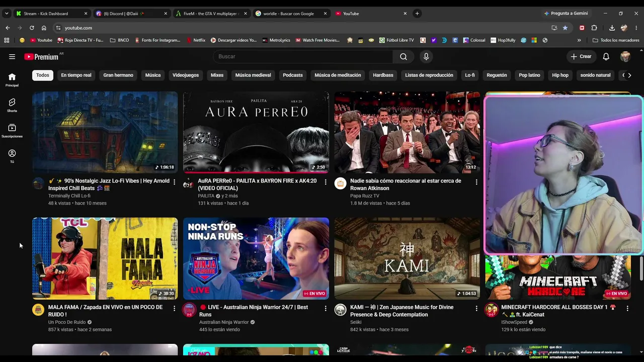Open browser downloads icon
This screenshot has height=362, width=644.
pyautogui.click(x=612, y=28)
